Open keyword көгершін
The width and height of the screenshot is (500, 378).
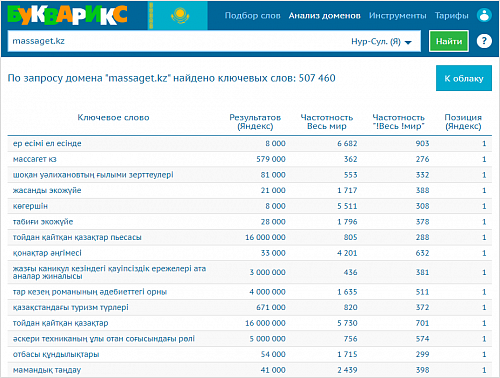click(30, 206)
